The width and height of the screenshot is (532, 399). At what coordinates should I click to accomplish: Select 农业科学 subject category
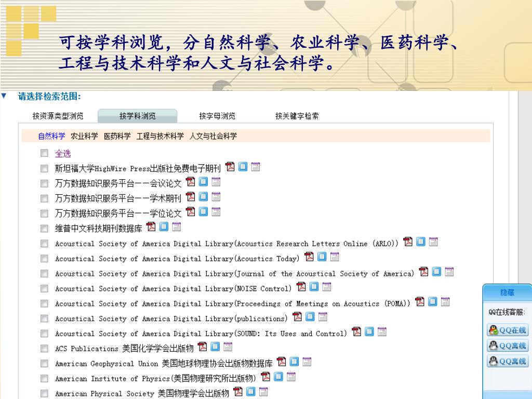(84, 136)
